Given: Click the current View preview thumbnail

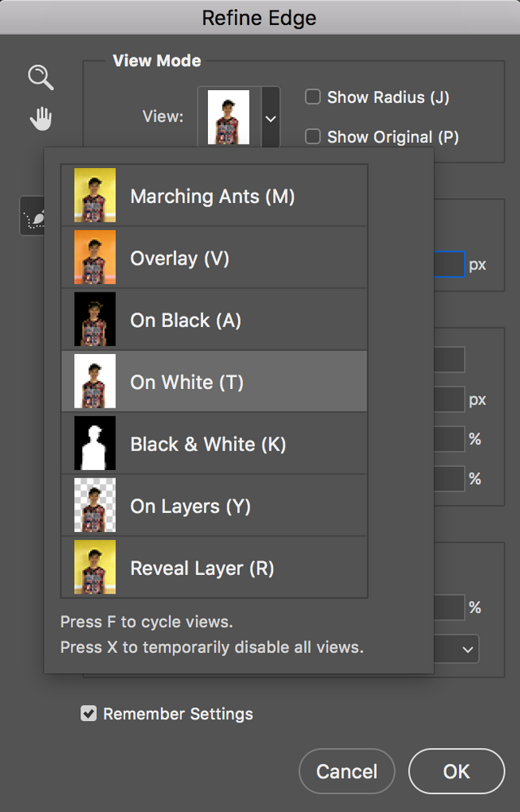Looking at the screenshot, I should coord(228,117).
